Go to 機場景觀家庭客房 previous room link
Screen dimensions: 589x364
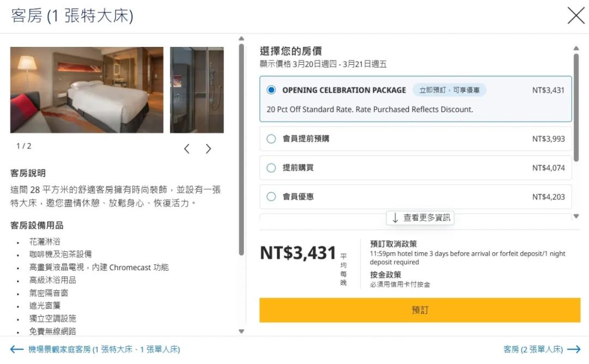[x=104, y=349]
